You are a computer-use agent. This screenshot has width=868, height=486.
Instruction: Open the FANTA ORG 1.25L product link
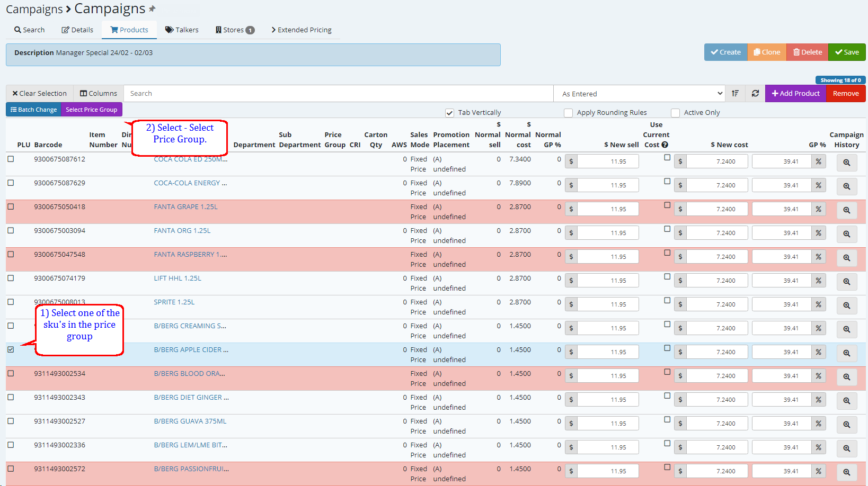182,230
